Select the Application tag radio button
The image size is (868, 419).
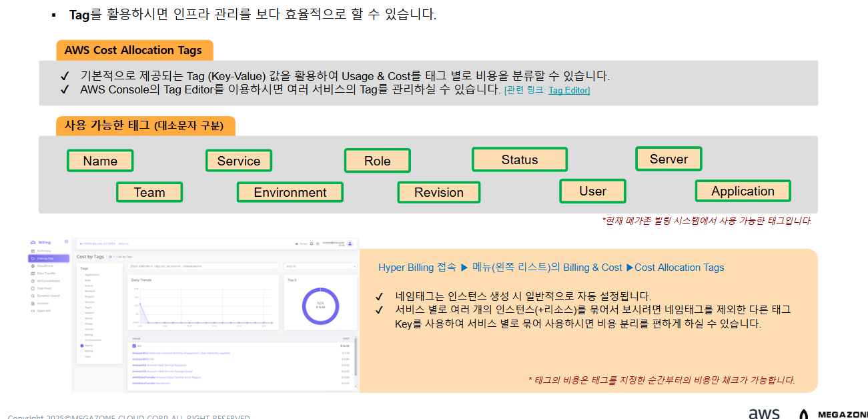82,275
